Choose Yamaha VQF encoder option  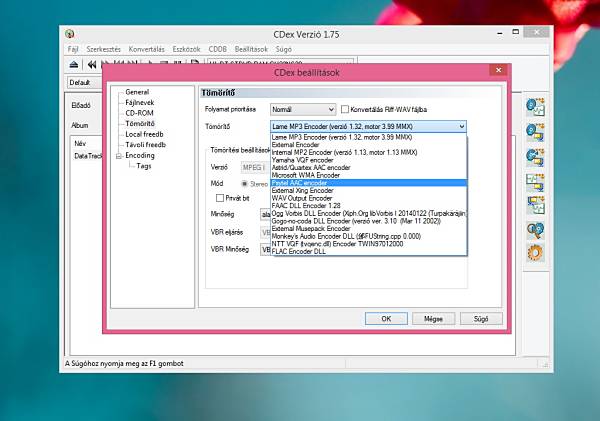pyautogui.click(x=368, y=160)
